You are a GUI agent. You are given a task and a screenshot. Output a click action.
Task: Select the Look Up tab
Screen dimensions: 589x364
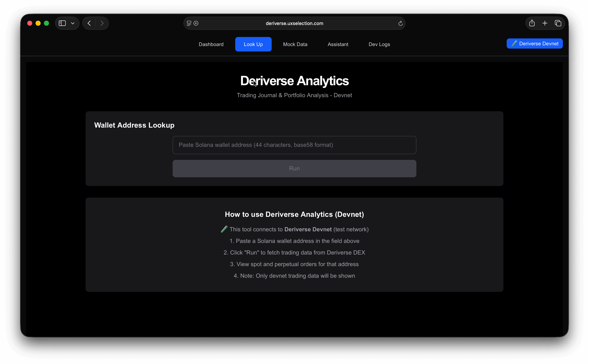tap(253, 44)
